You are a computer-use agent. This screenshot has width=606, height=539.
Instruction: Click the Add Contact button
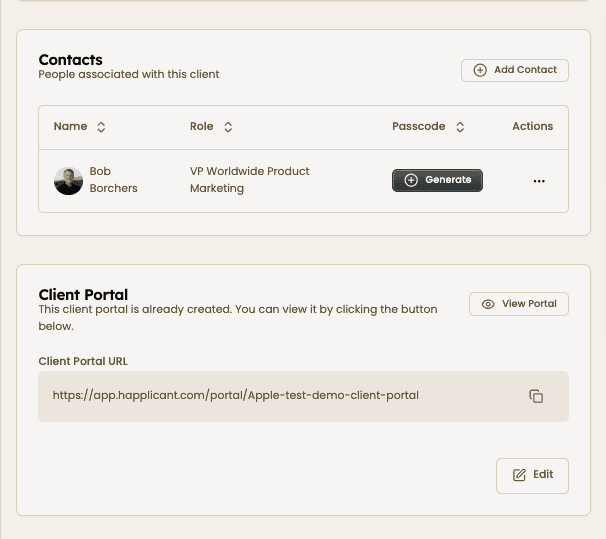pyautogui.click(x=515, y=70)
